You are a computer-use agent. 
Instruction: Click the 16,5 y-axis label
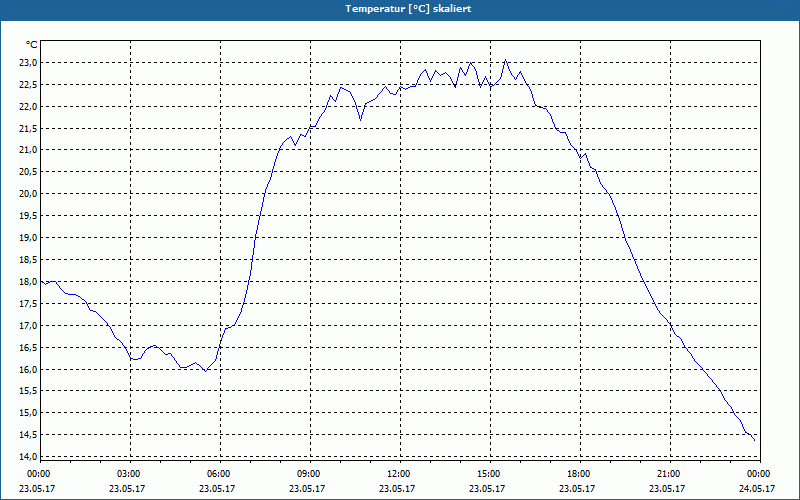pos(29,347)
